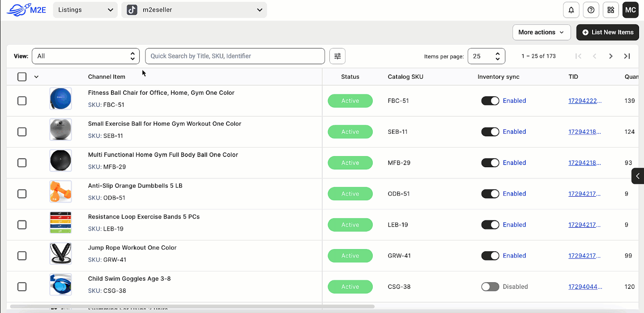Disable inventory sync for Fitness Ball Chair
644x313 pixels.
pyautogui.click(x=490, y=101)
